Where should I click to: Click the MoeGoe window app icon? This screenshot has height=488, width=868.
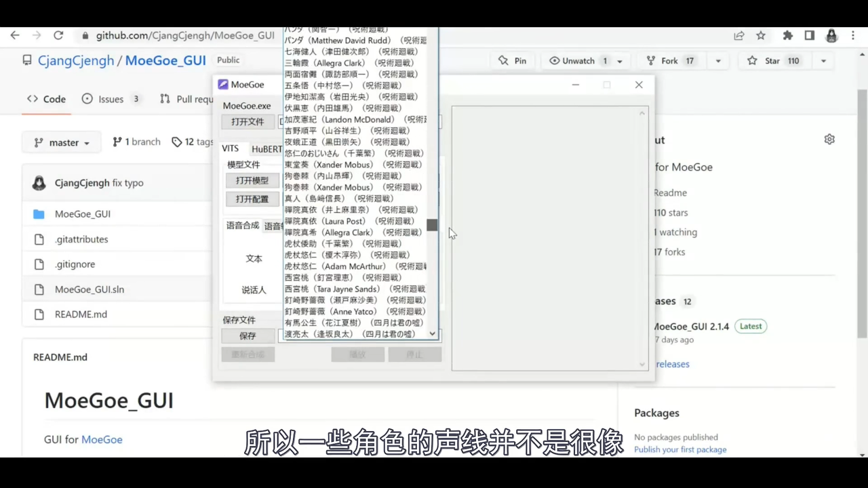(x=222, y=85)
